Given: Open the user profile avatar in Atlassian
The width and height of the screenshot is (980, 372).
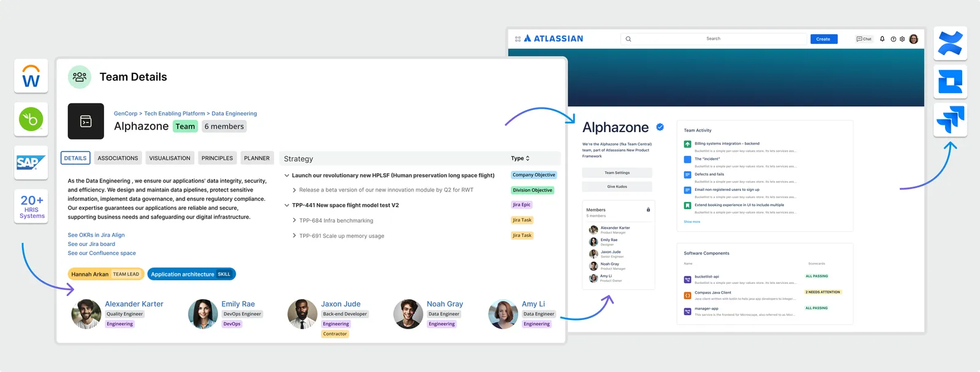Looking at the screenshot, I should click(914, 39).
